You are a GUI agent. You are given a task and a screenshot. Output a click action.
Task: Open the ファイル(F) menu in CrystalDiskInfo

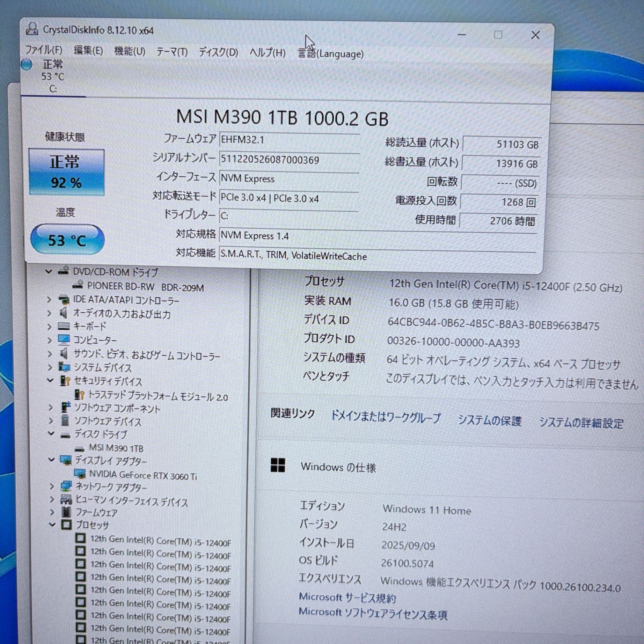[43, 50]
